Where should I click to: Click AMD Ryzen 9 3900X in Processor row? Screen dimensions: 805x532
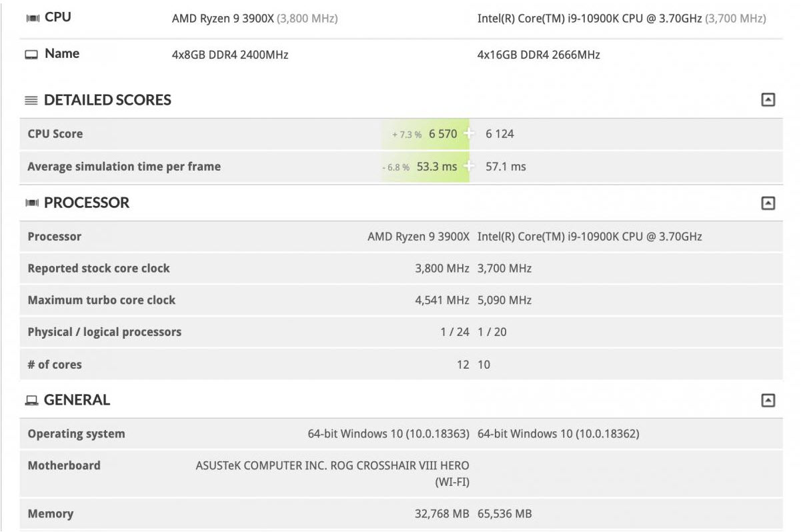pos(419,237)
